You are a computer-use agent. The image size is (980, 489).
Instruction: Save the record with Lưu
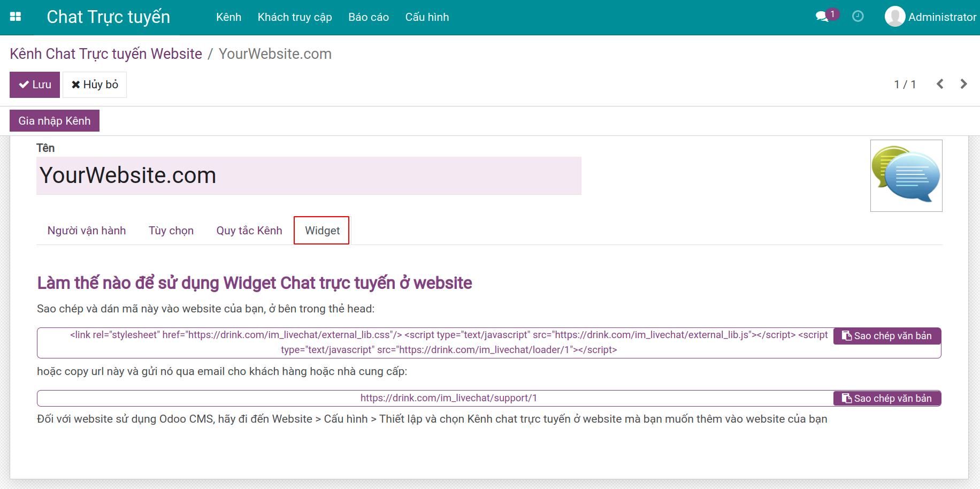[35, 85]
